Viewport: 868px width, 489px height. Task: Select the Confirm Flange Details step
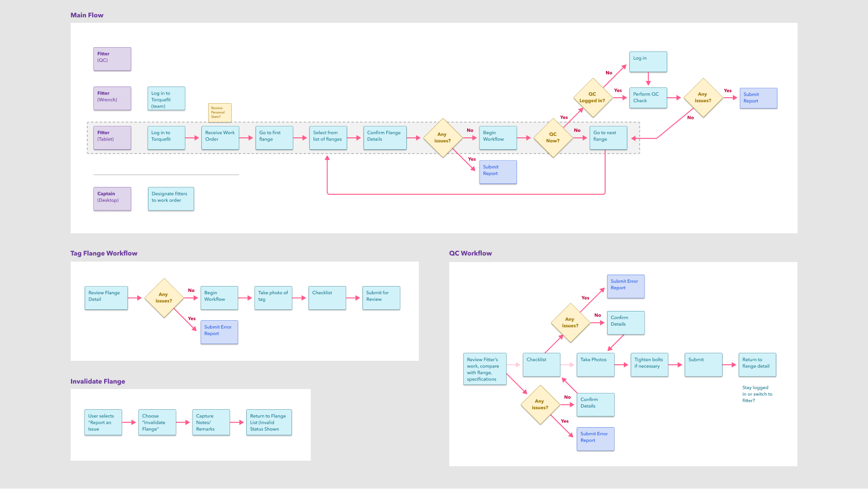click(385, 138)
